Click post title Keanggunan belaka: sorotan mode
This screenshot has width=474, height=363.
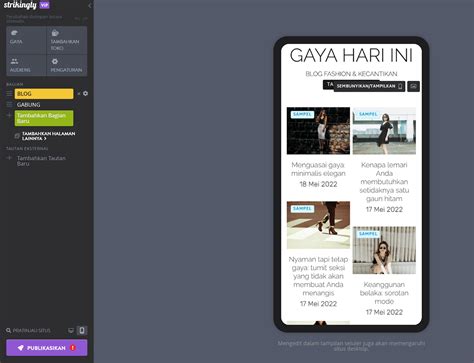pyautogui.click(x=384, y=293)
